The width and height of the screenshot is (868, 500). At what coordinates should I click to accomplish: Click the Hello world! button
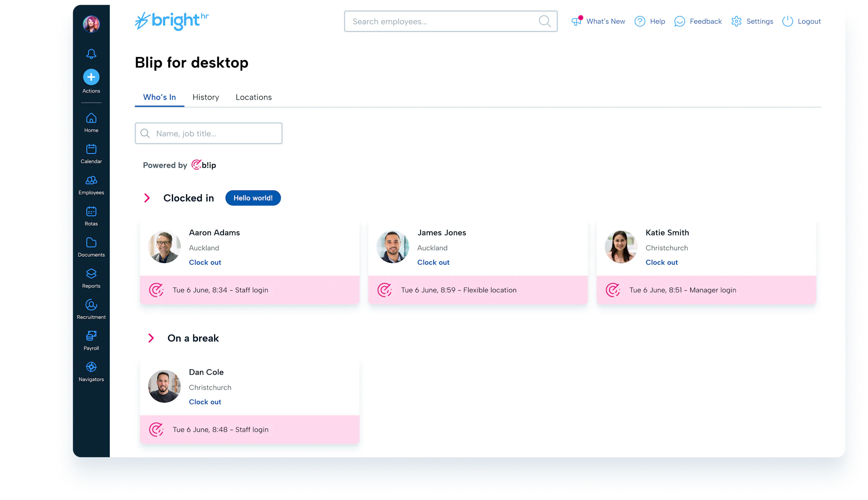[253, 198]
